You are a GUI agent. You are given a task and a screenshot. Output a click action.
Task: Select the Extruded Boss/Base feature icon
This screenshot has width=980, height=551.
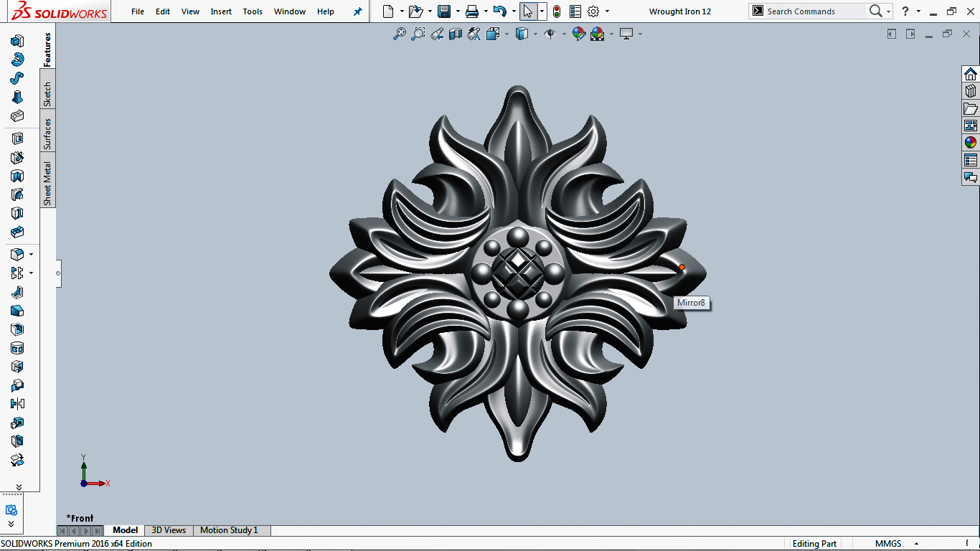17,41
